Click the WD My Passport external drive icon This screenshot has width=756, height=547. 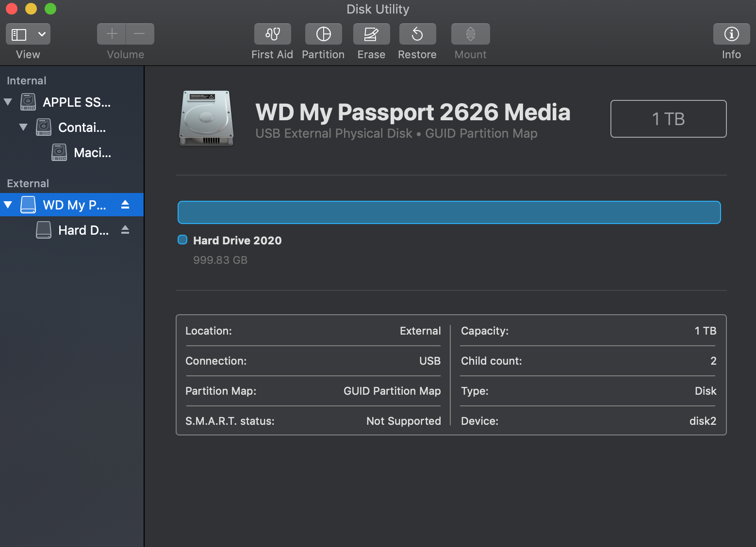pyautogui.click(x=28, y=205)
